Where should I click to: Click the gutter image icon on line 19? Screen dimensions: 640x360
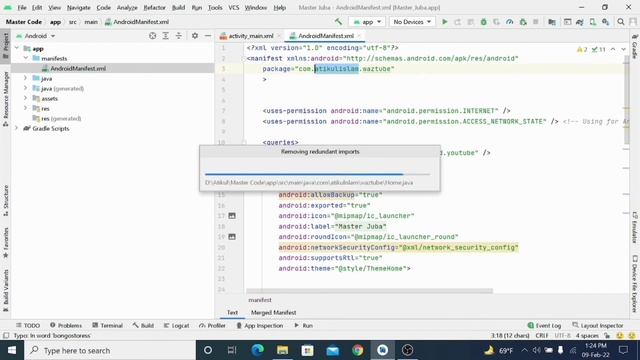232,237
